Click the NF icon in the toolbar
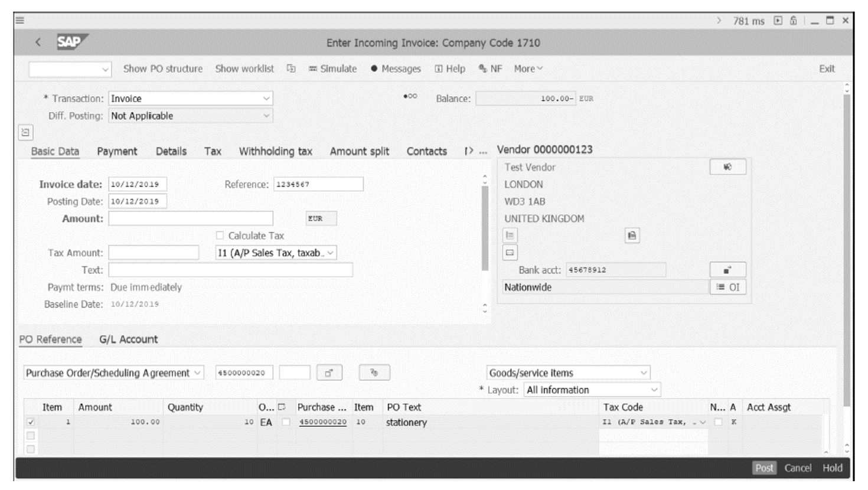868x490 pixels. [491, 68]
